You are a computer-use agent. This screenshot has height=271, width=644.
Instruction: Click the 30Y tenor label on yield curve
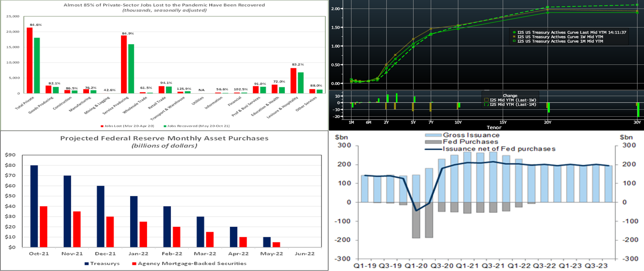click(637, 123)
